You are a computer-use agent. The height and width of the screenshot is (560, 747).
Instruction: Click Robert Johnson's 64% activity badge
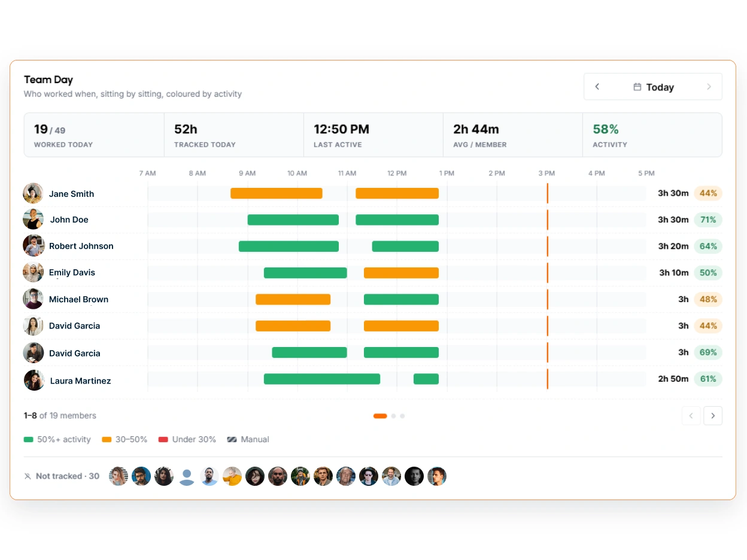click(x=708, y=246)
